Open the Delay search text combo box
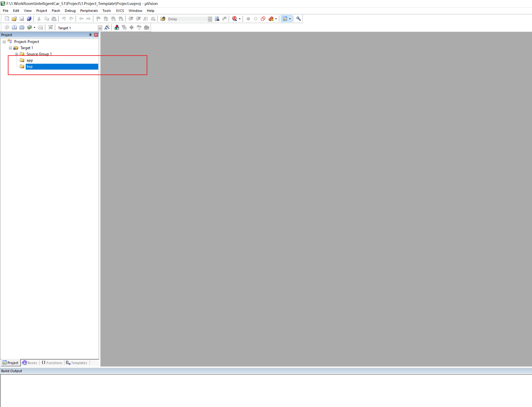 pos(210,19)
